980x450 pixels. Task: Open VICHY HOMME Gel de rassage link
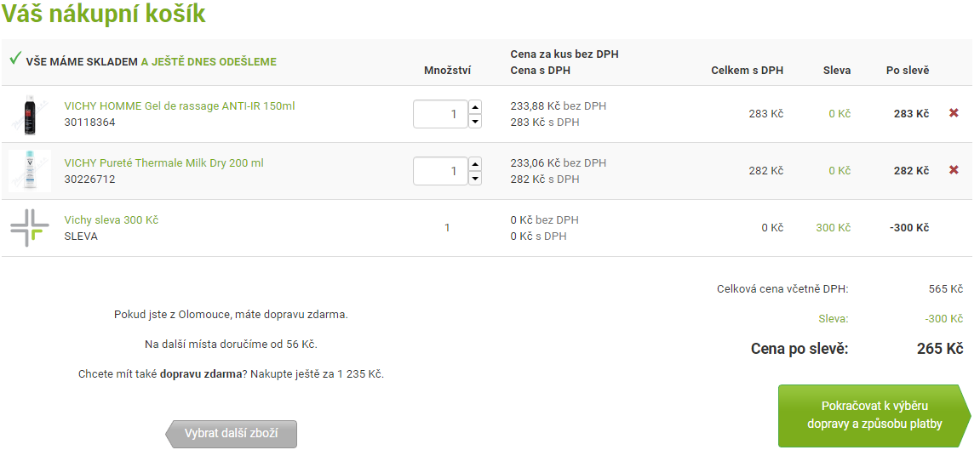pyautogui.click(x=180, y=106)
